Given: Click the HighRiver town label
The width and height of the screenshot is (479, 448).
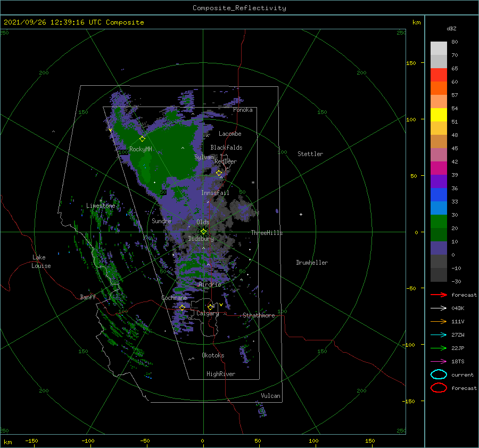Looking at the screenshot, I should coord(221,374).
